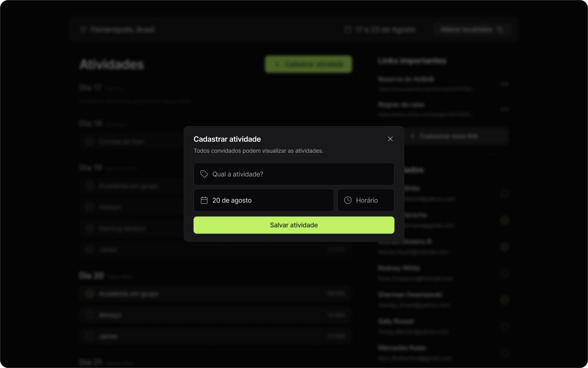Save with the Salvar atividade button
588x368 pixels.
pos(294,225)
